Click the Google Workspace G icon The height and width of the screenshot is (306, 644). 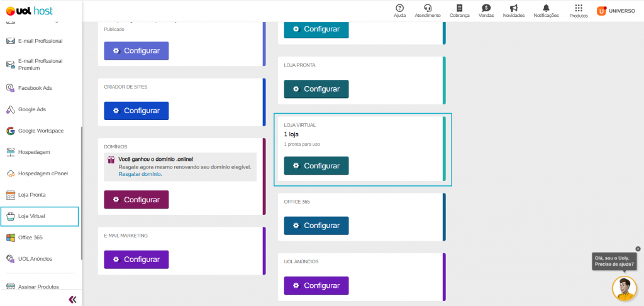(x=11, y=131)
